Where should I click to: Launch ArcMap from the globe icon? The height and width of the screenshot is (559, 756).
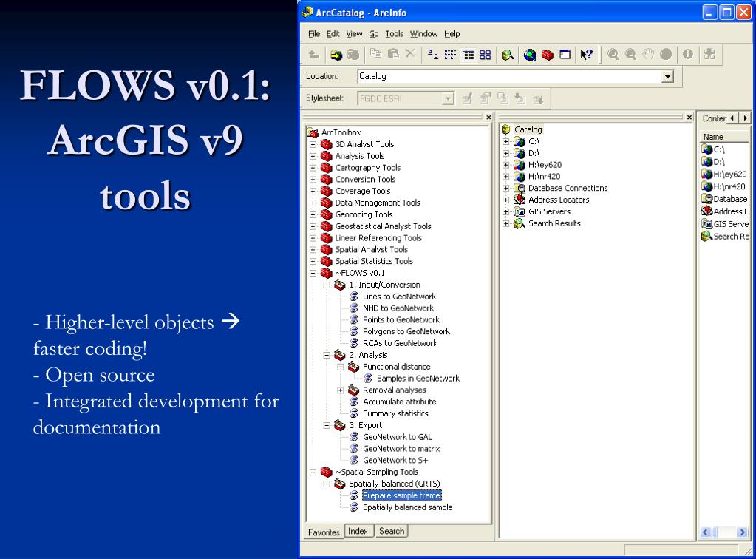pyautogui.click(x=530, y=55)
